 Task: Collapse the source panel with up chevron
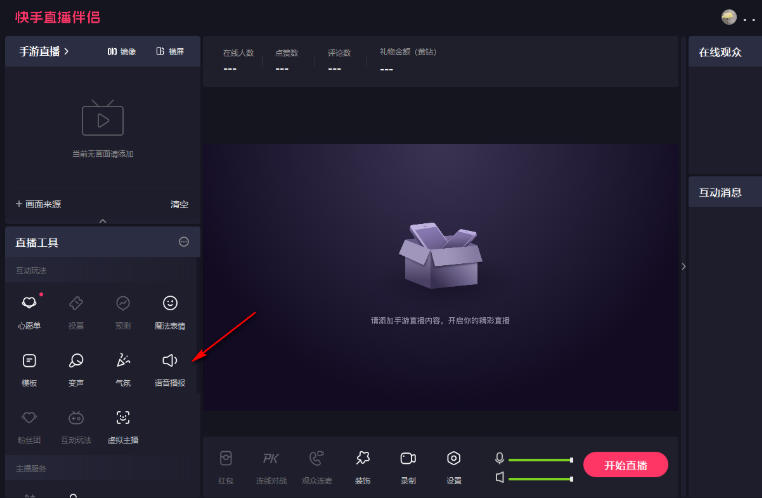(102, 220)
